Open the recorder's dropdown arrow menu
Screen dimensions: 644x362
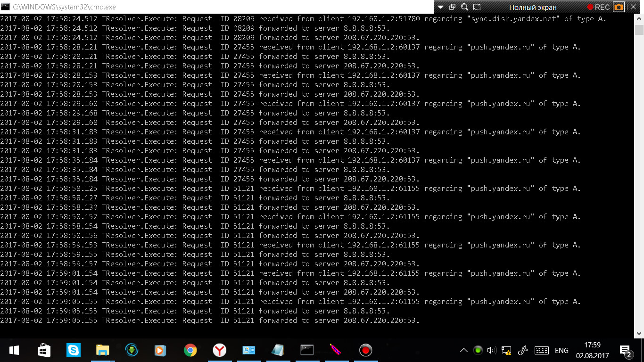[x=440, y=7]
